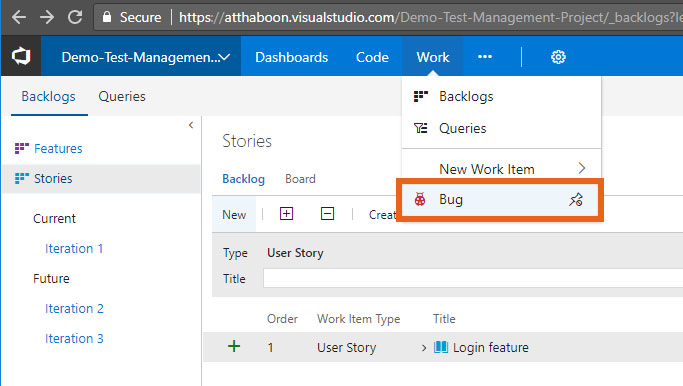Click the ellipsis more hubs icon

(x=485, y=57)
